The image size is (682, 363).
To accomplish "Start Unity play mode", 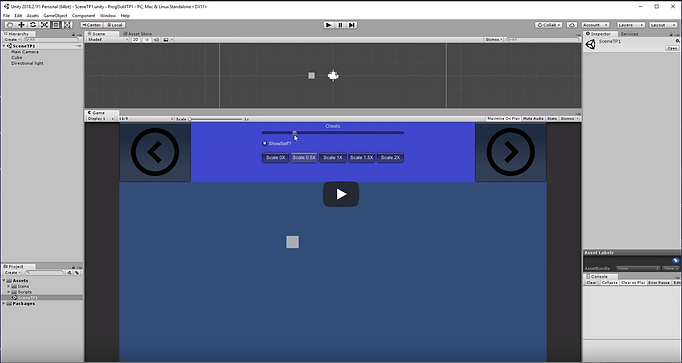I will click(328, 25).
